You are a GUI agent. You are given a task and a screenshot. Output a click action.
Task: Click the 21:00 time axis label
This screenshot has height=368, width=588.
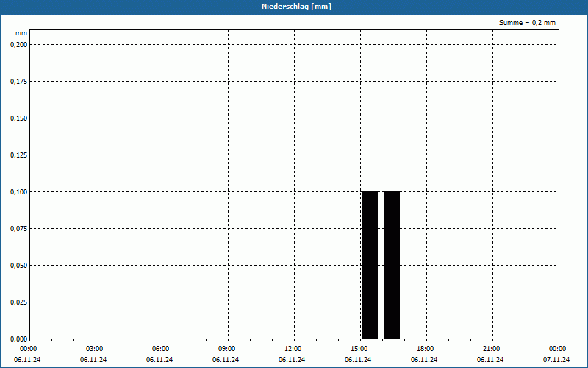[x=491, y=349]
